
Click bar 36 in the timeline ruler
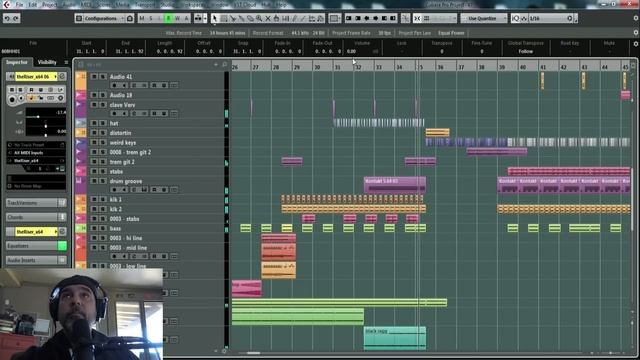441,67
